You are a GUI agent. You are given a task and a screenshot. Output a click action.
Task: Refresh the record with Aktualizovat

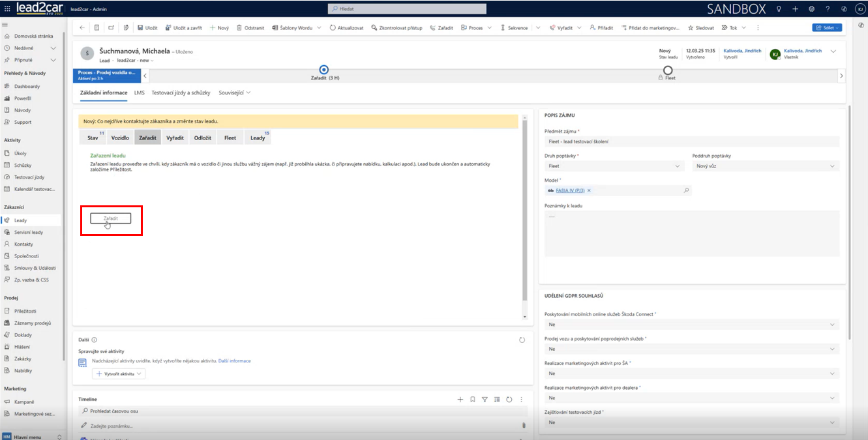[x=333, y=28]
